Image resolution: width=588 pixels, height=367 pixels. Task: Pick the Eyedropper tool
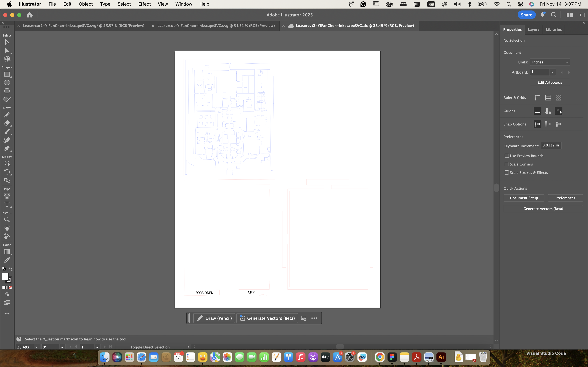click(7, 260)
